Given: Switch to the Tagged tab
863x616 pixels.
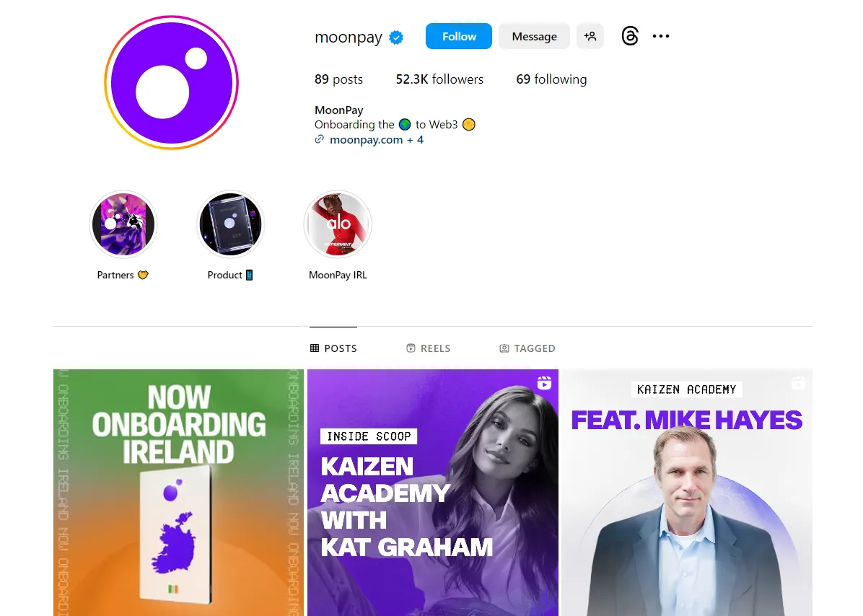Looking at the screenshot, I should (x=527, y=348).
